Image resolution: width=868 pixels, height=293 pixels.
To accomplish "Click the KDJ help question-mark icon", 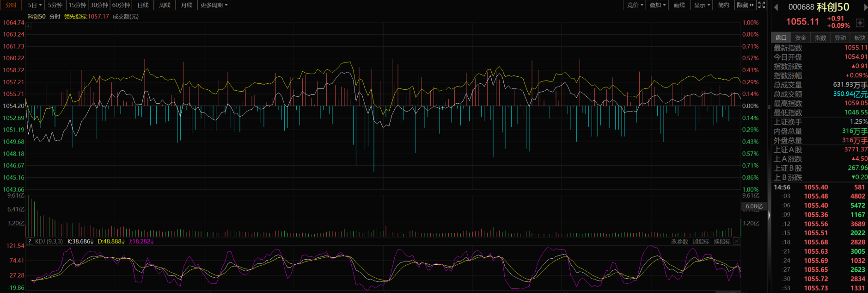I will (30, 242).
